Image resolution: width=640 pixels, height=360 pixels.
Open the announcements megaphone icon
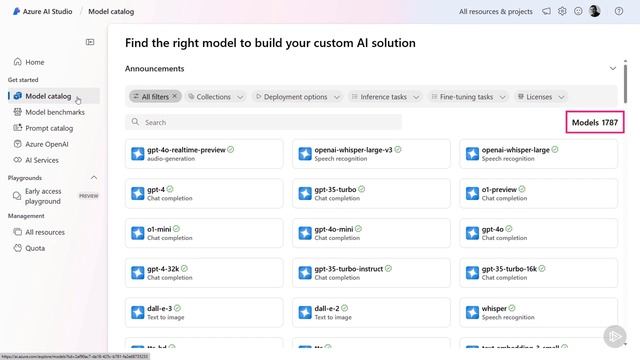pos(546,11)
